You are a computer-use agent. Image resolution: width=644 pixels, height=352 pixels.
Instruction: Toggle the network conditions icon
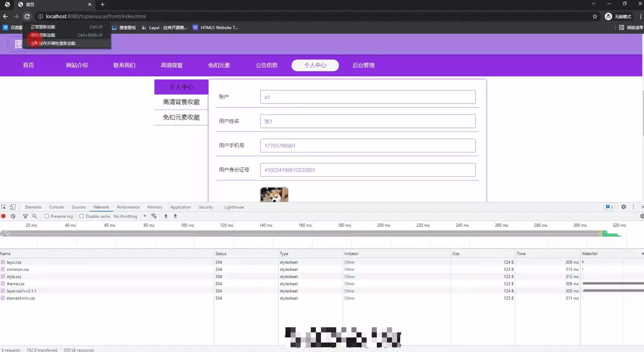point(154,216)
